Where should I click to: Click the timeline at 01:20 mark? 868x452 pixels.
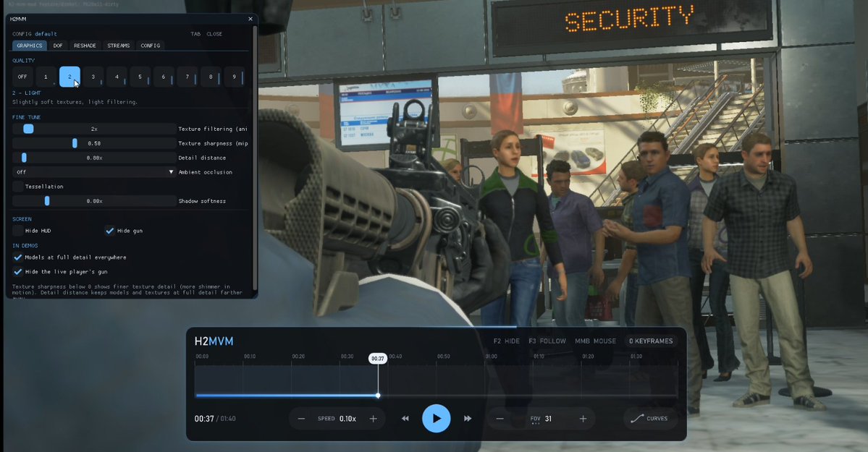click(588, 357)
